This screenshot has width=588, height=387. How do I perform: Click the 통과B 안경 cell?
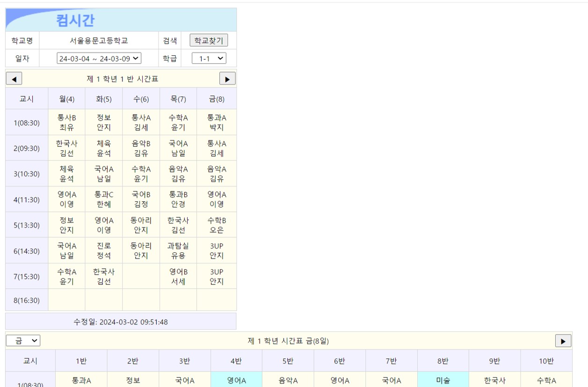coord(178,199)
